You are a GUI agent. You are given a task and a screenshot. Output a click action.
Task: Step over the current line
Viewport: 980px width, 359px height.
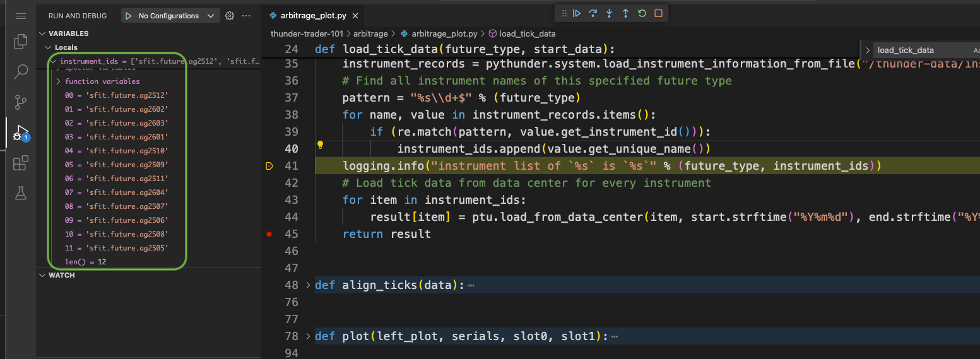coord(593,13)
